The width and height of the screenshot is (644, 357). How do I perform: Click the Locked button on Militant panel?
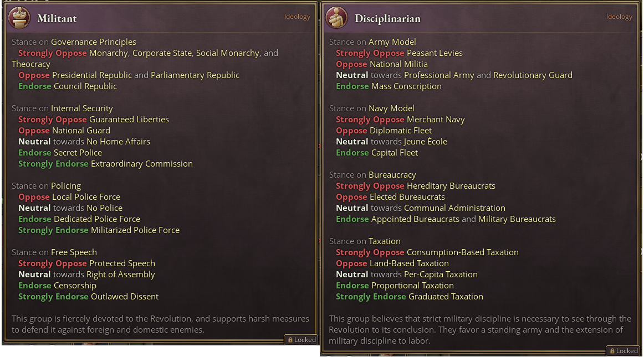[301, 340]
